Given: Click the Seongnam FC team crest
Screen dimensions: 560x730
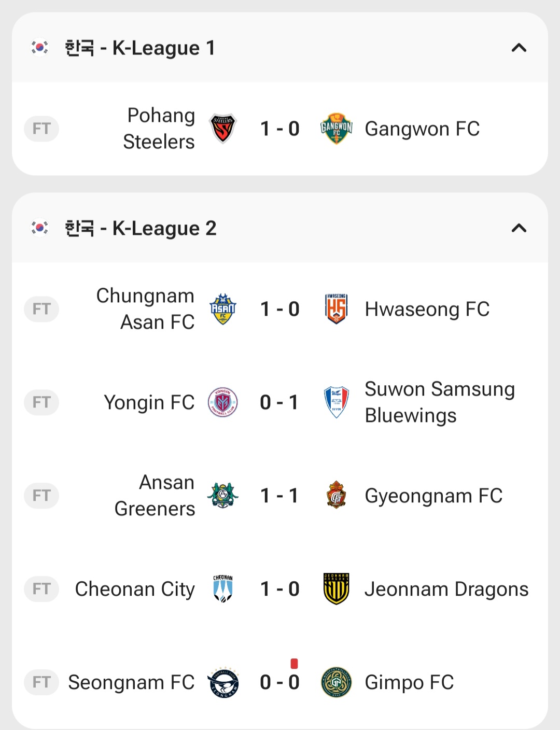Looking at the screenshot, I should tap(223, 682).
